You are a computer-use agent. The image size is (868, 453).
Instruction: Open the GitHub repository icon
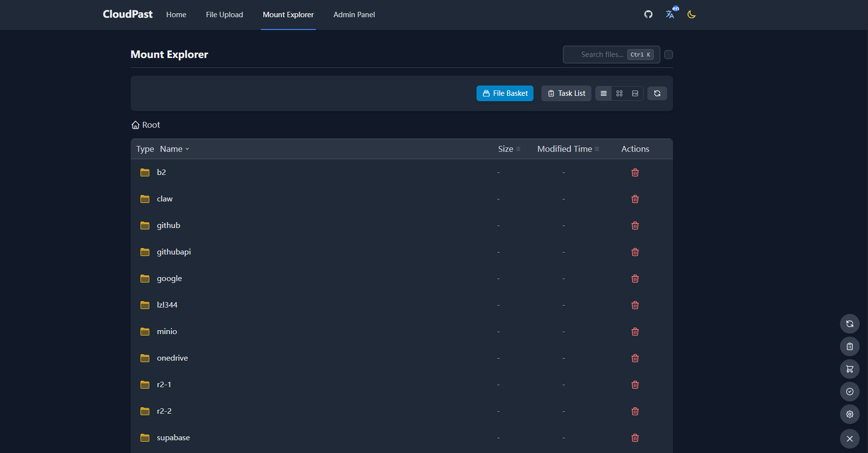[x=648, y=14]
